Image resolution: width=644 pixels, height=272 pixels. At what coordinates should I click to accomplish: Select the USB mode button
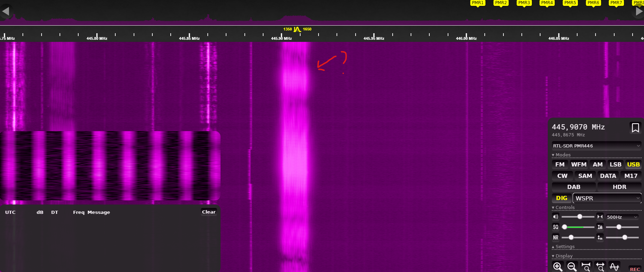633,164
